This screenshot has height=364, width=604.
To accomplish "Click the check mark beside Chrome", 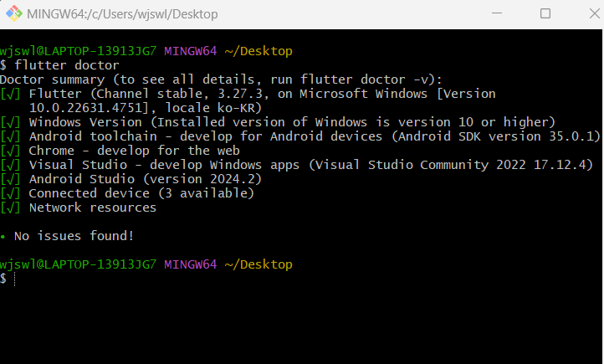I will (x=10, y=151).
